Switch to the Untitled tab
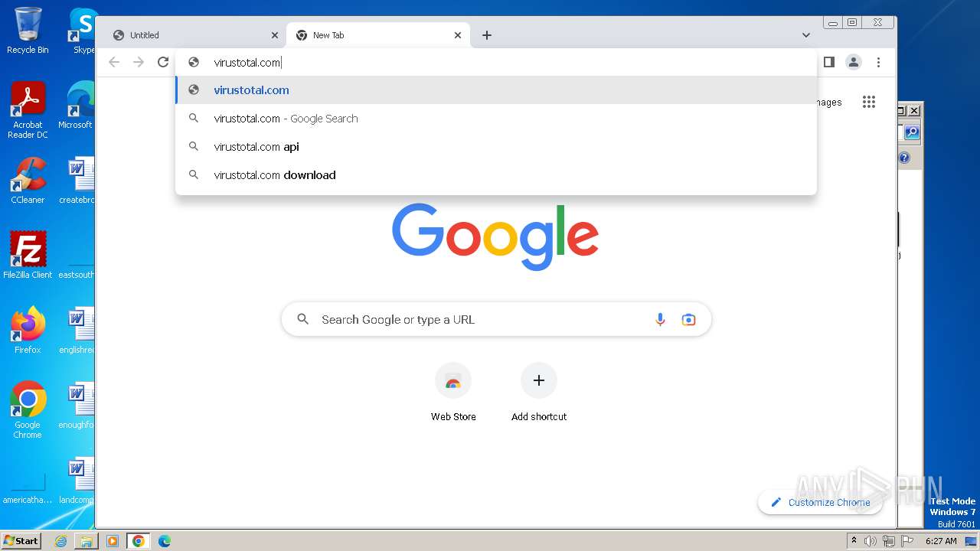The height and width of the screenshot is (551, 980). [x=195, y=35]
